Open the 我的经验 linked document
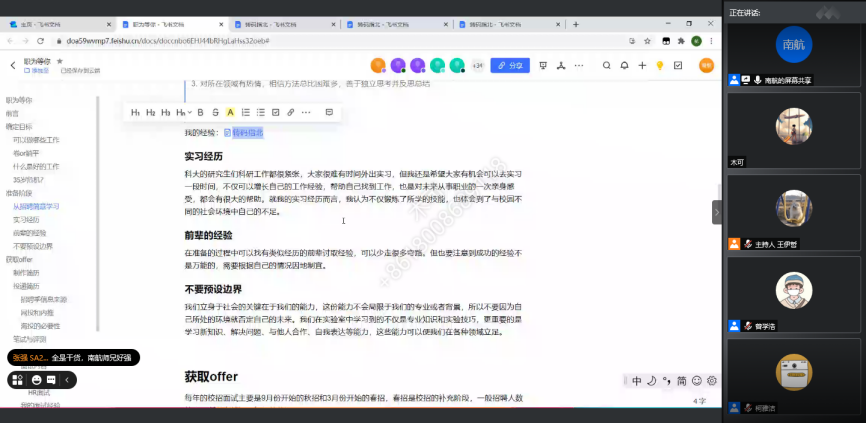866x423 pixels. 247,132
